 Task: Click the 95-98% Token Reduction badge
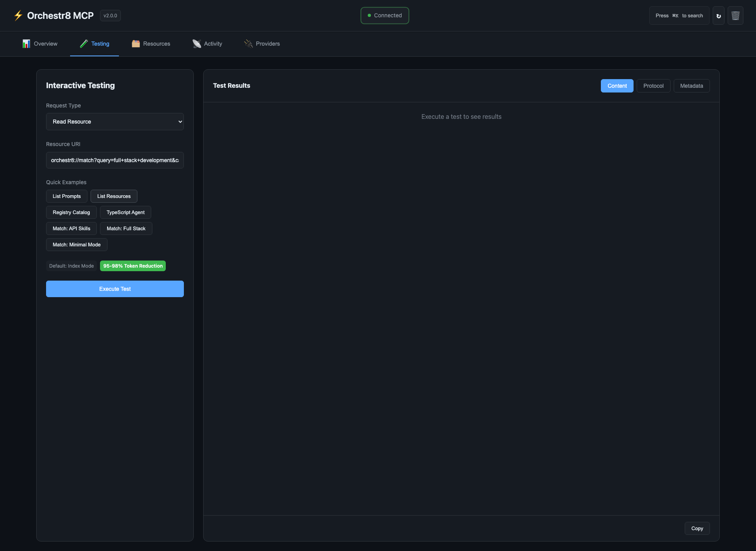click(x=133, y=266)
